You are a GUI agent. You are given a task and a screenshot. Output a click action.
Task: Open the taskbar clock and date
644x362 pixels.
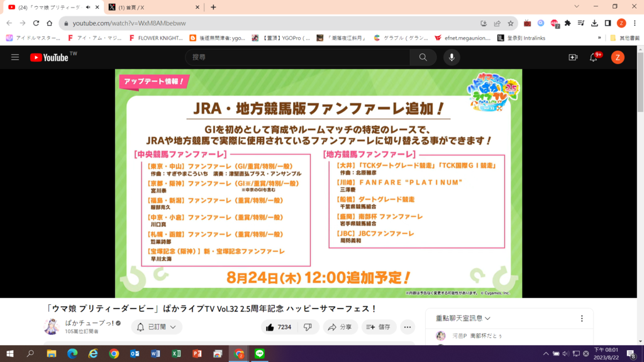coord(606,354)
